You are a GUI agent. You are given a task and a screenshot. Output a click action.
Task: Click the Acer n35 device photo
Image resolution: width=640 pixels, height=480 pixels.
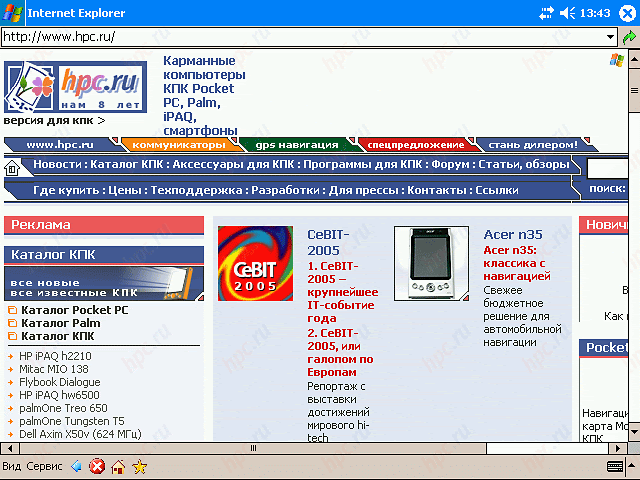[x=431, y=264]
